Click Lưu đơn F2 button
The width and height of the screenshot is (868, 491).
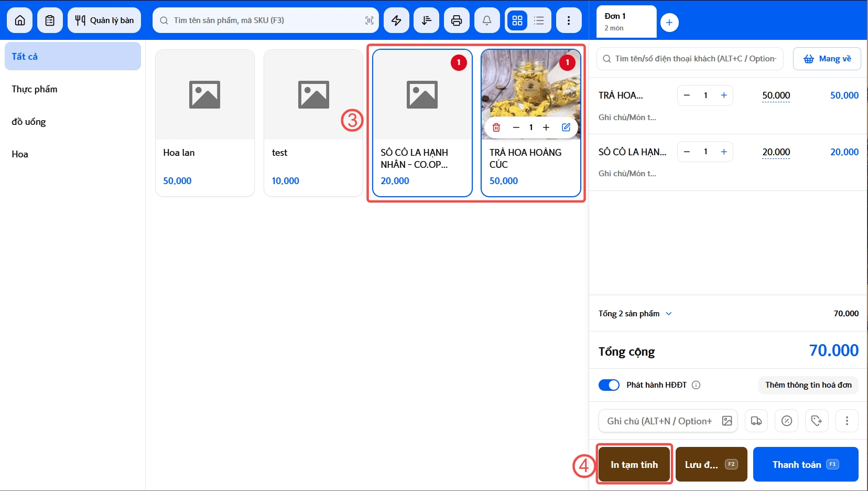711,464
